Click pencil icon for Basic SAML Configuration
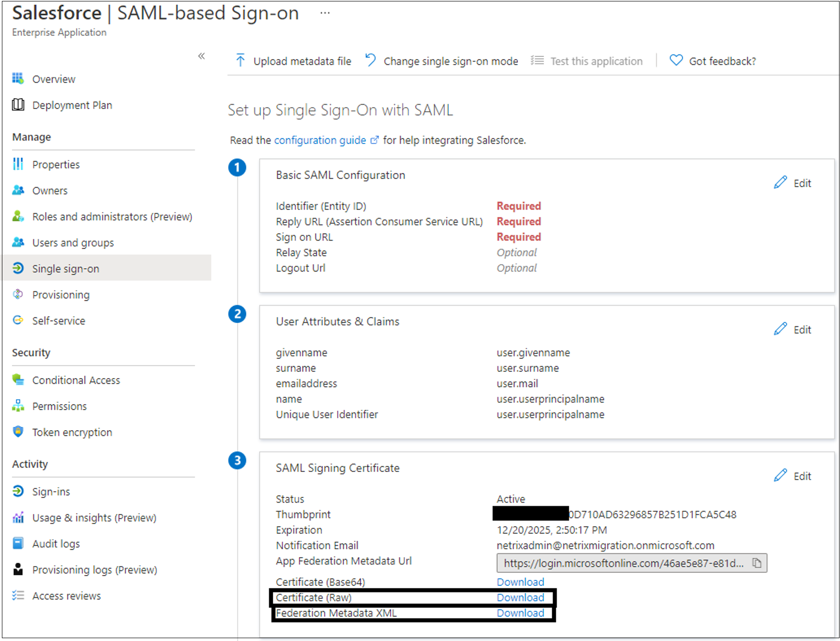The width and height of the screenshot is (840, 641). coord(780,183)
